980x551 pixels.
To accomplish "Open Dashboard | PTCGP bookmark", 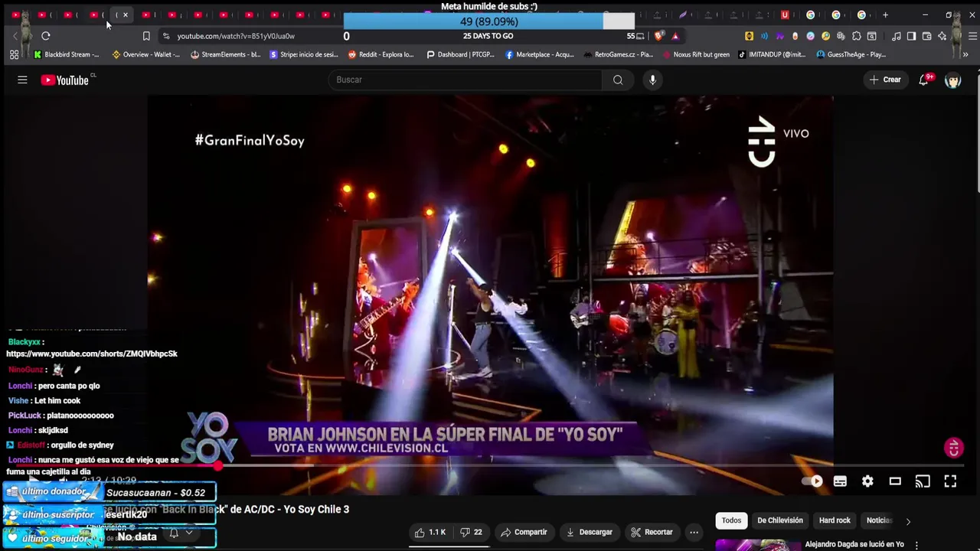I will 460,54.
